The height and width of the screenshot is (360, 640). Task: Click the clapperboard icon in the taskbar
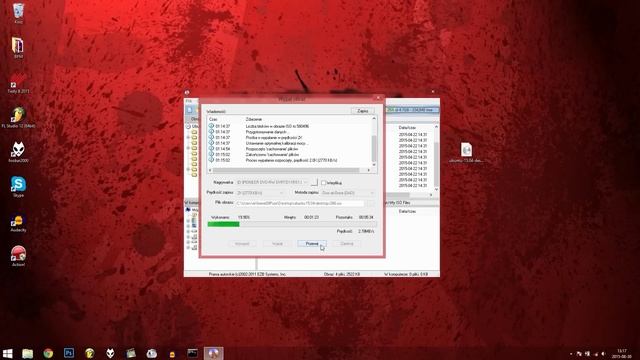131,353
